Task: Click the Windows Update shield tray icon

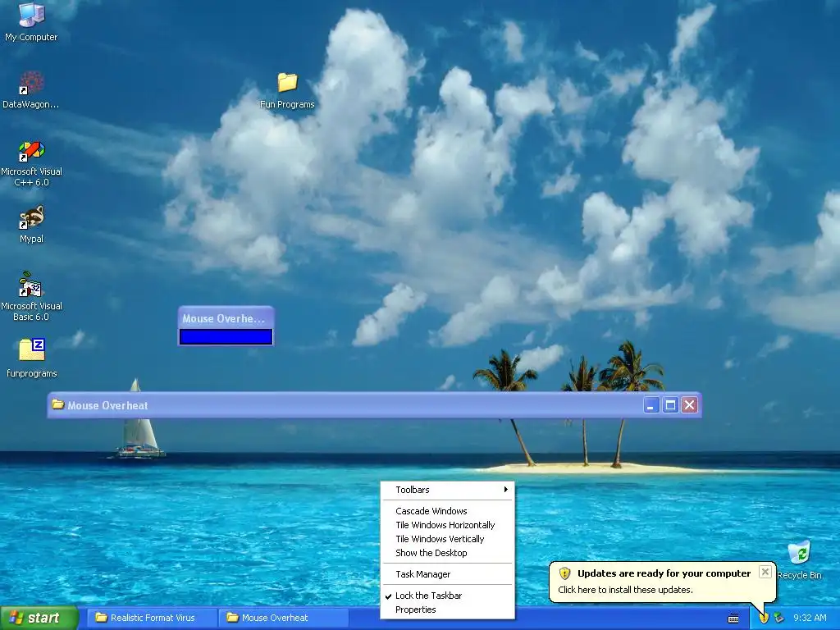Action: click(x=764, y=619)
